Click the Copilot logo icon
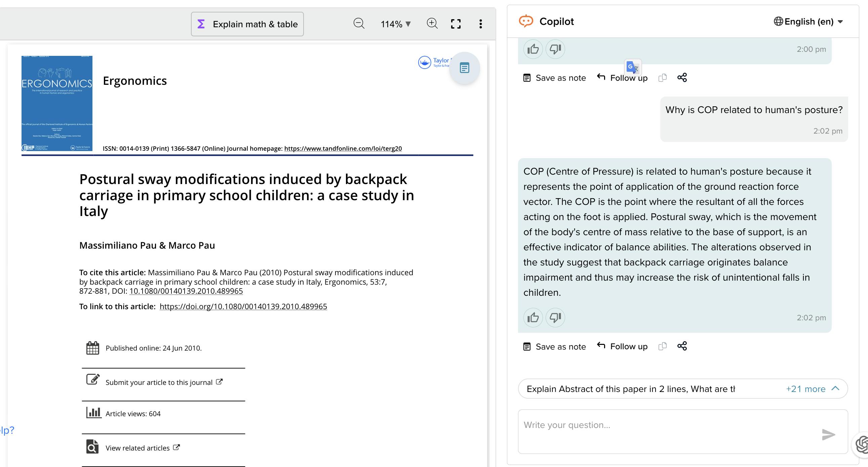This screenshot has height=467, width=868. pos(526,21)
